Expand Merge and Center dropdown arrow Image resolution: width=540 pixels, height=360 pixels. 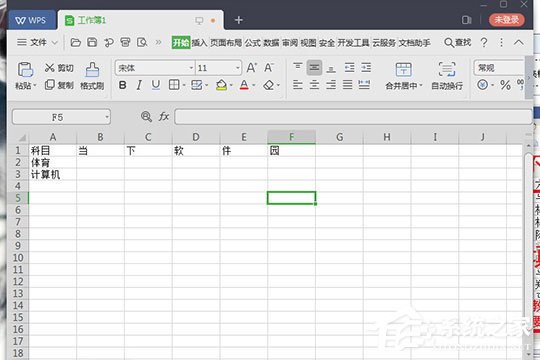[421, 85]
